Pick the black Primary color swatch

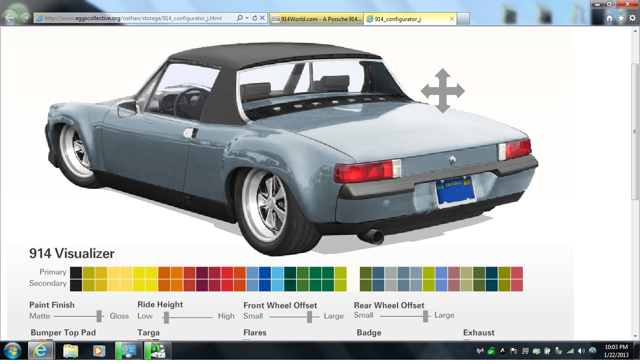pos(76,272)
